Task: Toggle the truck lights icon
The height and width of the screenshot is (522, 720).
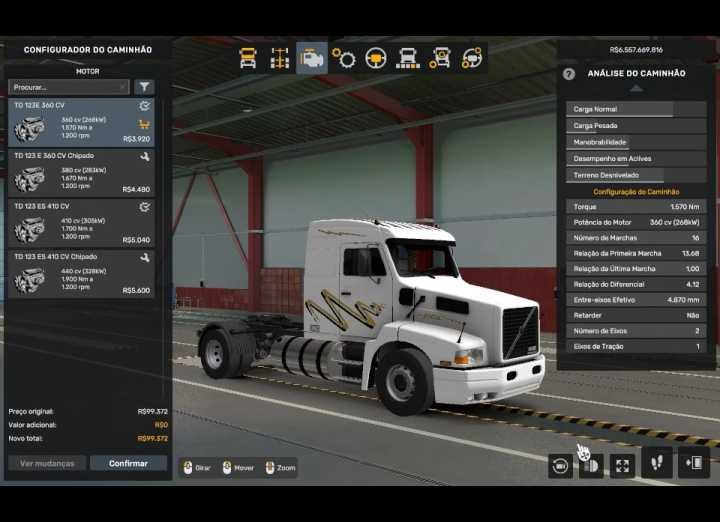Action: coord(591,466)
